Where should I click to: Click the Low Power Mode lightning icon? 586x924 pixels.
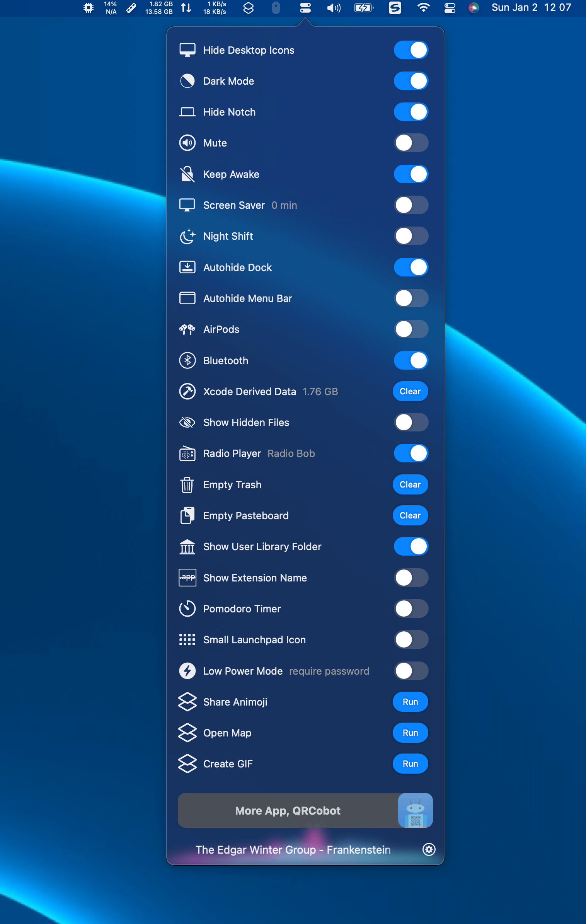click(187, 671)
